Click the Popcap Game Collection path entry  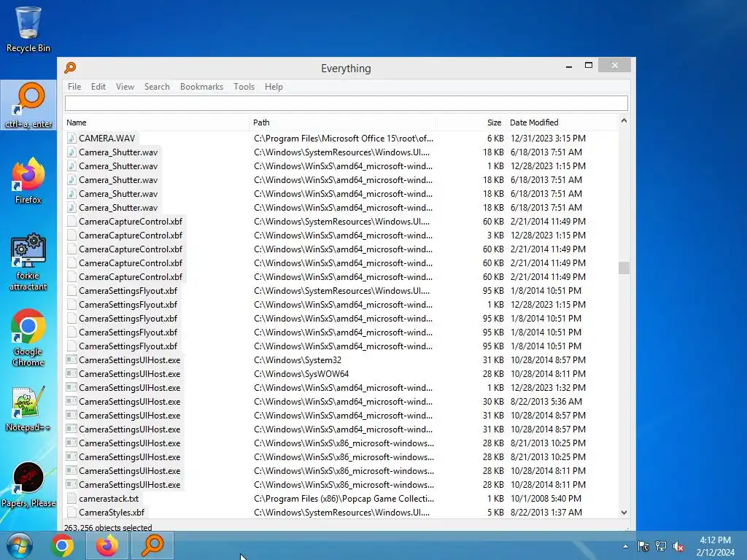click(344, 499)
